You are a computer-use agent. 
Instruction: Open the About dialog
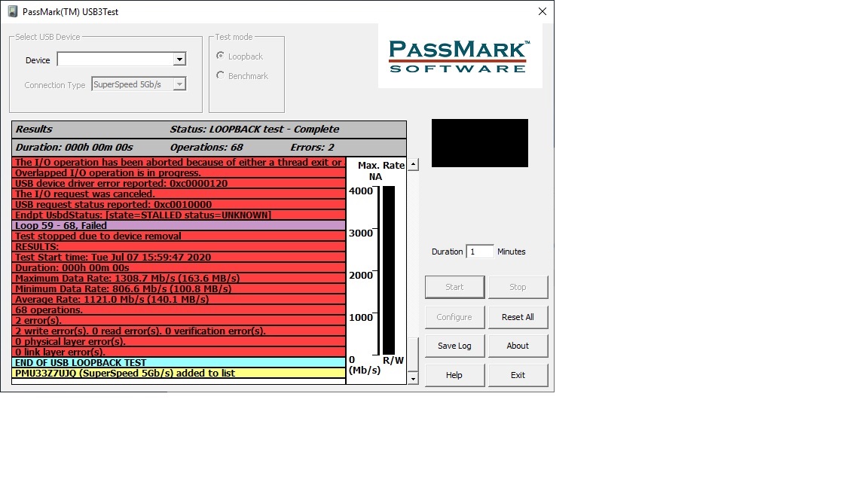[x=518, y=346]
